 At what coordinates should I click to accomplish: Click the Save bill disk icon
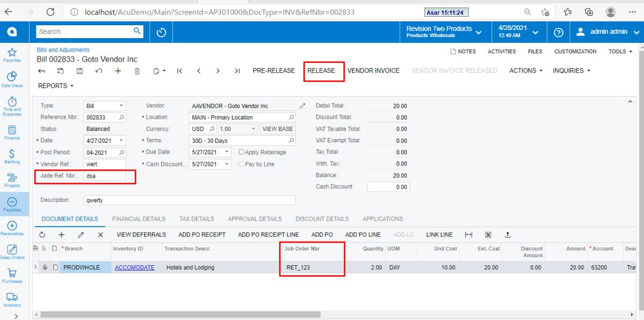tap(80, 70)
